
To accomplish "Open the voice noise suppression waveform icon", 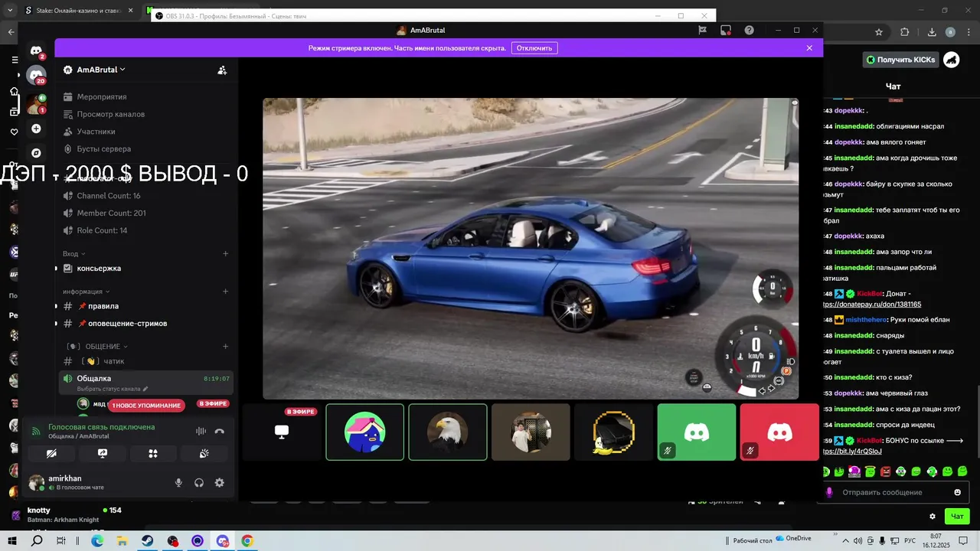I will 201,431.
